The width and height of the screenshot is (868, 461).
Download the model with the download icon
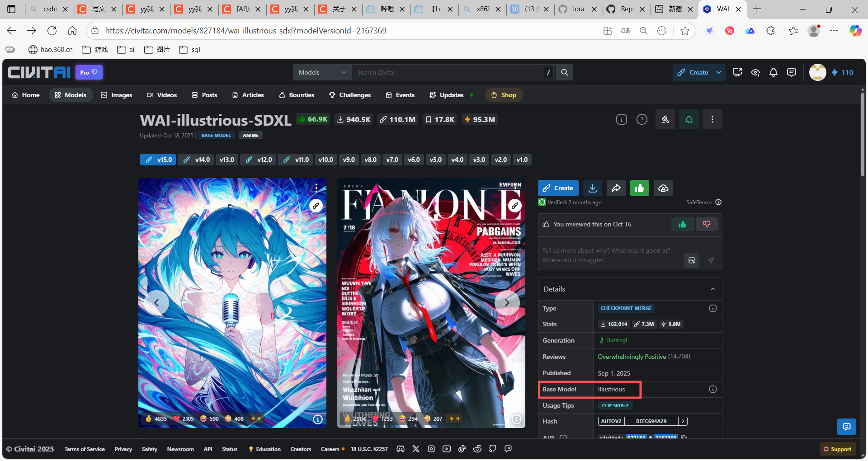[x=593, y=188]
